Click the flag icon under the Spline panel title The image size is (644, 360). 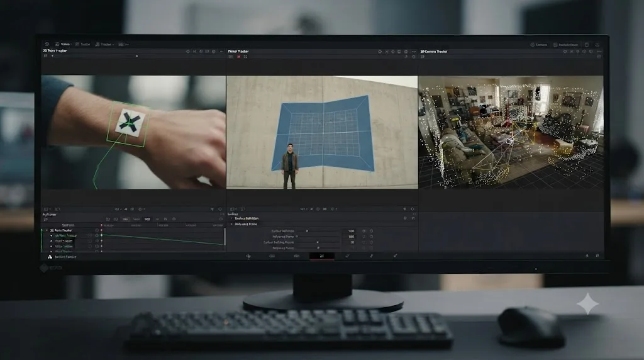click(45, 220)
